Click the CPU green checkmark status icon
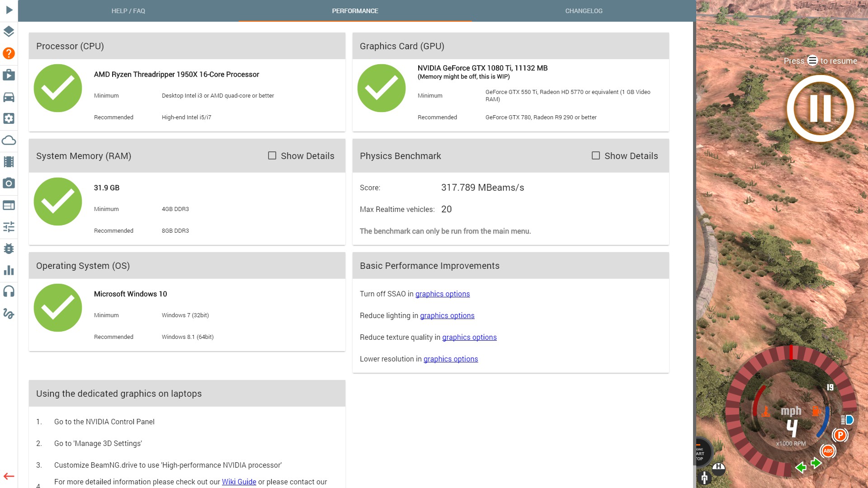This screenshot has height=488, width=868. 58,88
